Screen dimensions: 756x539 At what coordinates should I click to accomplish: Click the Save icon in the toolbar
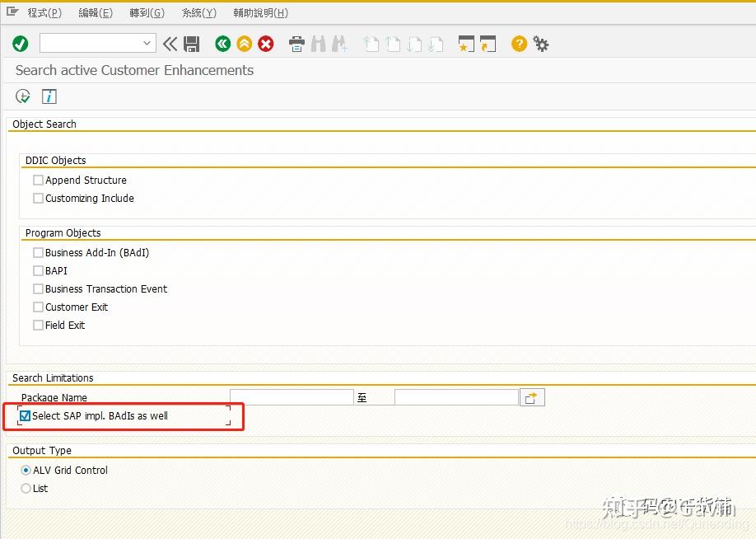193,44
